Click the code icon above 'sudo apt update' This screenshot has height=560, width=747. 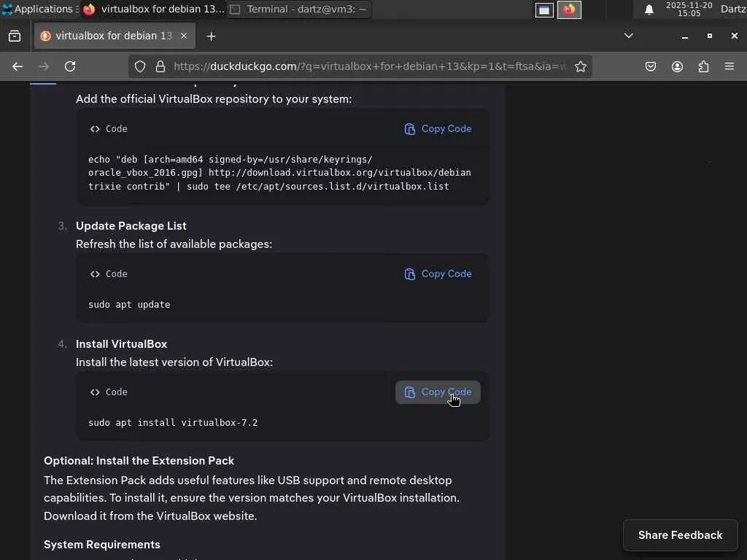[95, 274]
